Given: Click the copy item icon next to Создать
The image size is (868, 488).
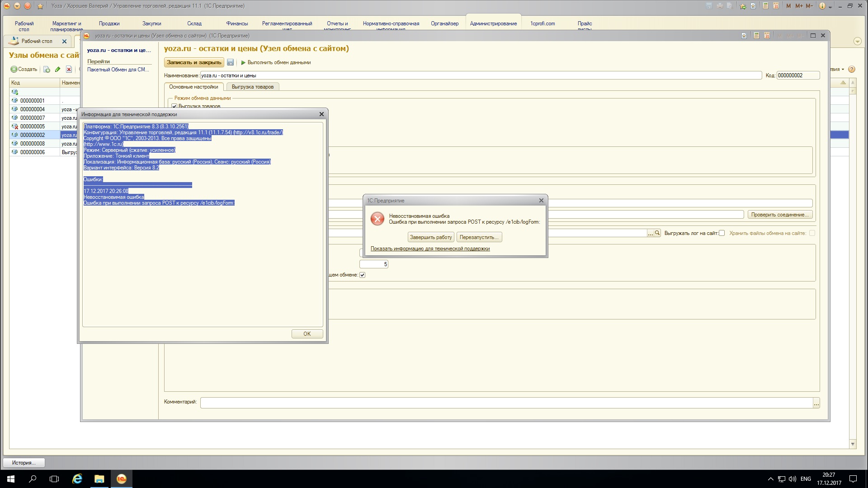Looking at the screenshot, I should pos(47,69).
